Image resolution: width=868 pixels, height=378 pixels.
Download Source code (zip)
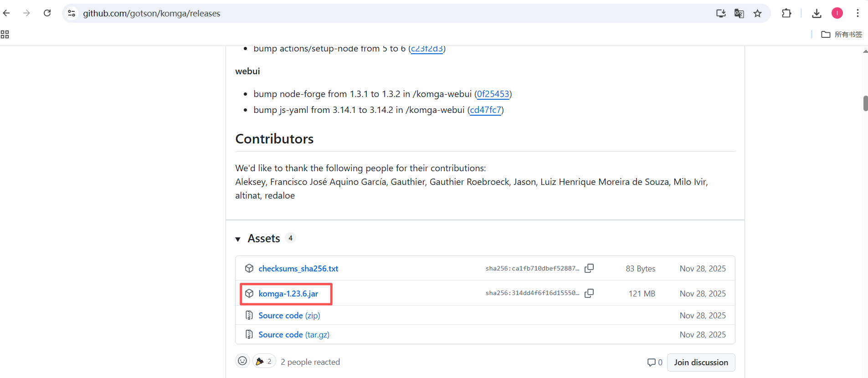click(x=289, y=316)
